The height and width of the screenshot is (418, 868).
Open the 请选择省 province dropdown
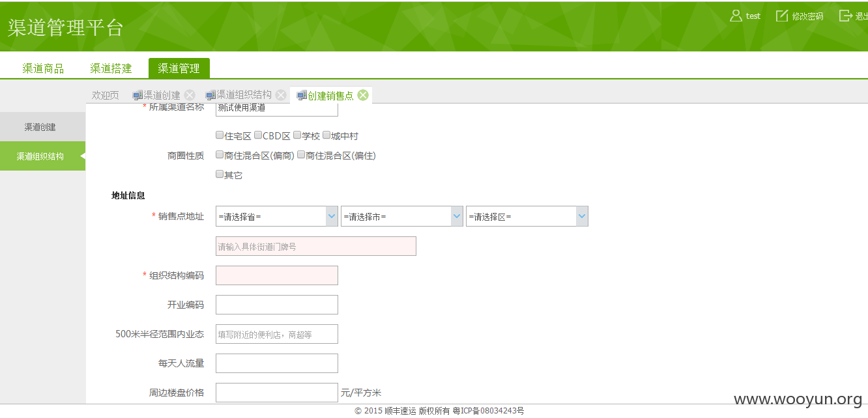[x=276, y=217]
